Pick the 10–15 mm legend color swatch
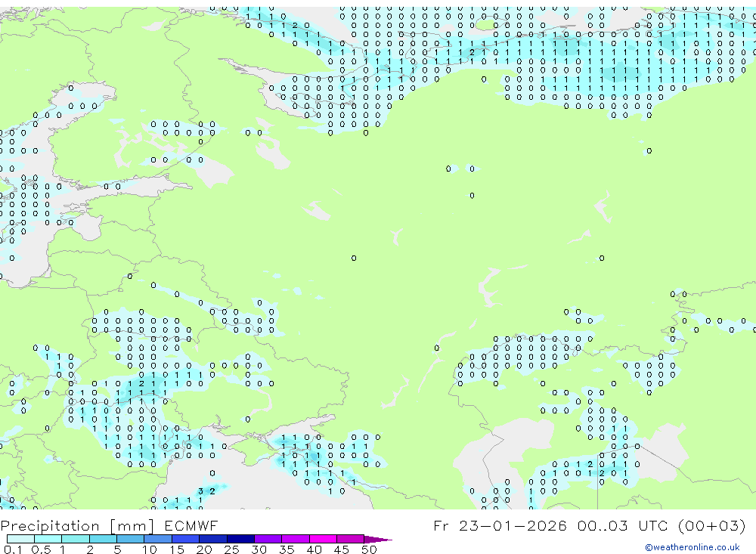The width and height of the screenshot is (756, 554). (158, 539)
